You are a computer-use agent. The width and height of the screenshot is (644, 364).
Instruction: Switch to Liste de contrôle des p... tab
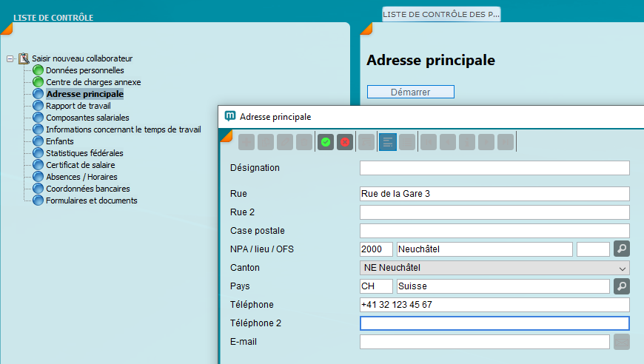point(441,14)
